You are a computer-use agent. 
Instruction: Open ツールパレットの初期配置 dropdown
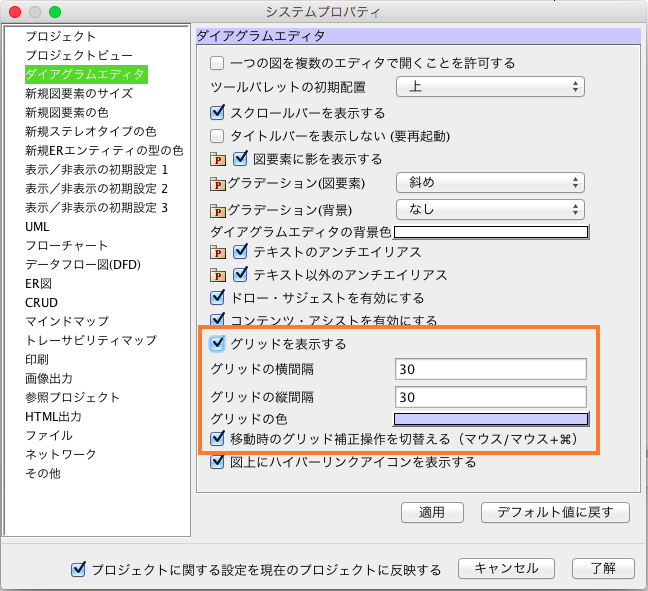[490, 88]
